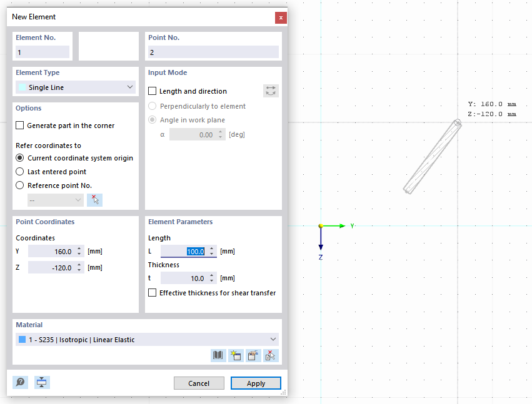The width and height of the screenshot is (532, 404).
Task: Click the swap direction arrows icon in Input Mode
Action: 271,91
